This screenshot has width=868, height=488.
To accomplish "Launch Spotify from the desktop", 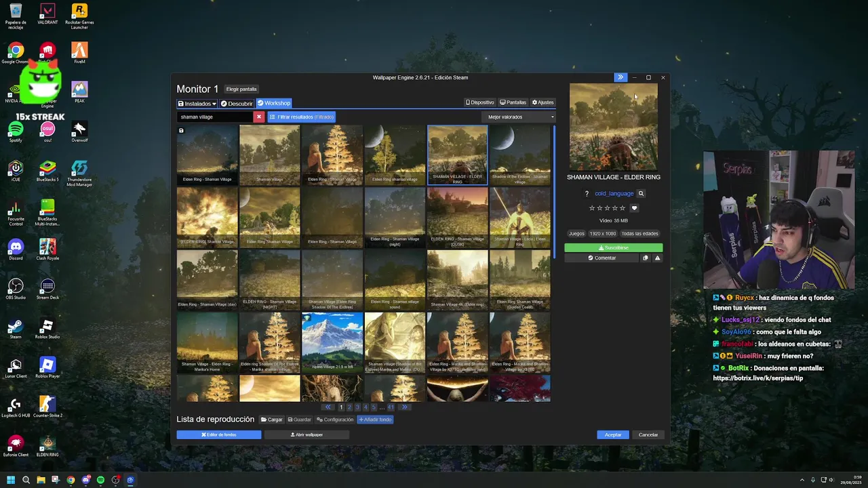I will coord(16,132).
